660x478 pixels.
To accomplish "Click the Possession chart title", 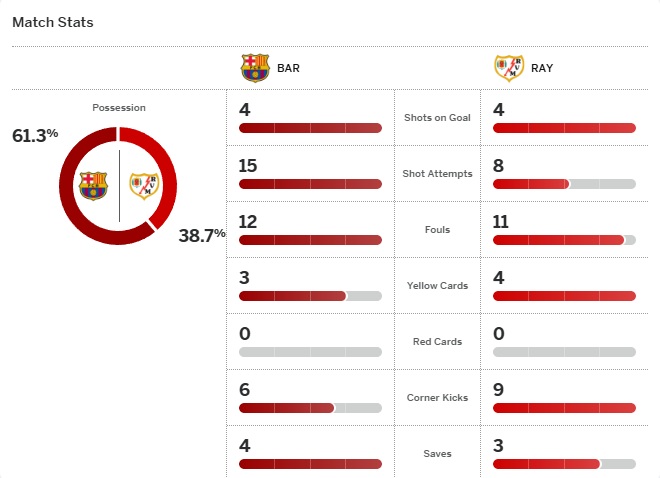I will pyautogui.click(x=119, y=108).
